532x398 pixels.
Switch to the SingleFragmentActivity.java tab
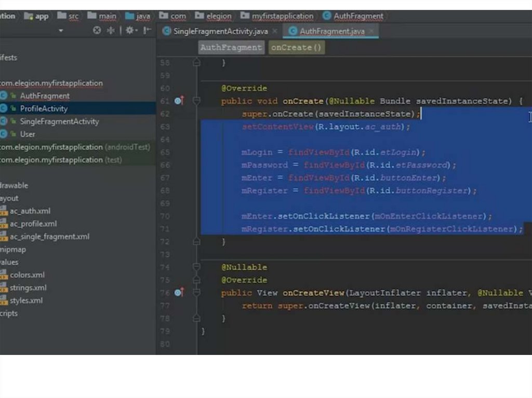[220, 31]
